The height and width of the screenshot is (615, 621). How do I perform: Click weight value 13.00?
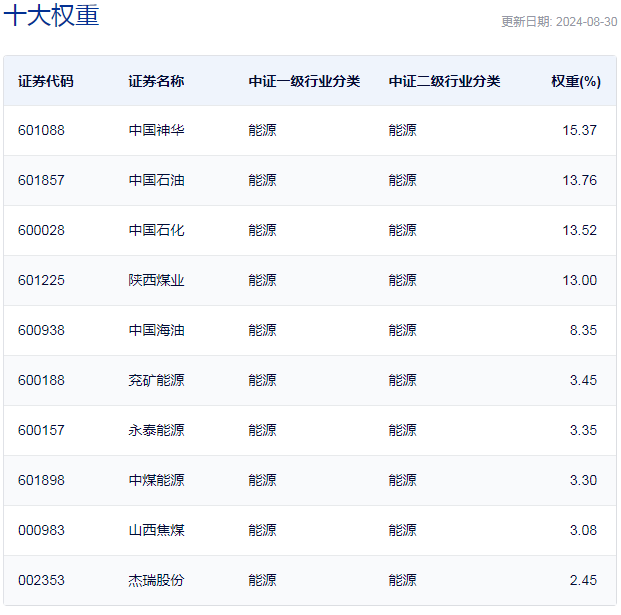pyautogui.click(x=579, y=280)
